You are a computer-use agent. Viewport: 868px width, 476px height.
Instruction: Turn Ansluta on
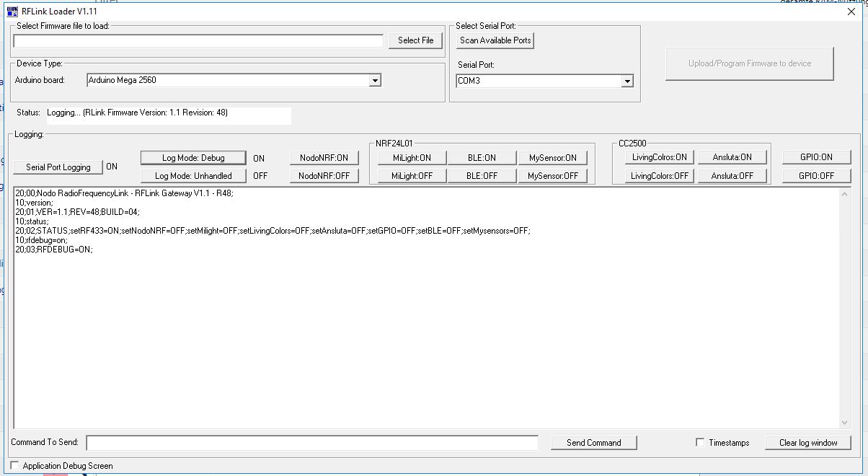[x=732, y=157]
